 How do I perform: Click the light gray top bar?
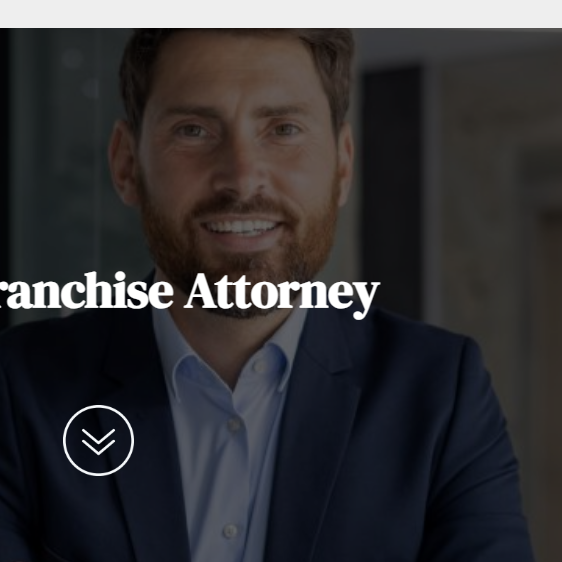[281, 14]
